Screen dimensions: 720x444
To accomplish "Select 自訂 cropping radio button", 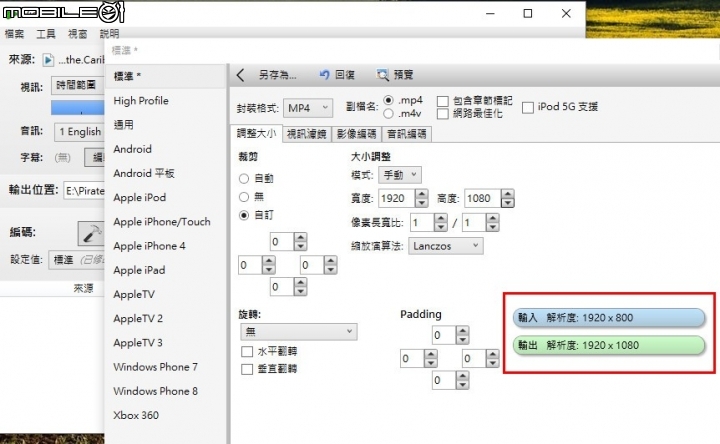I will [244, 215].
